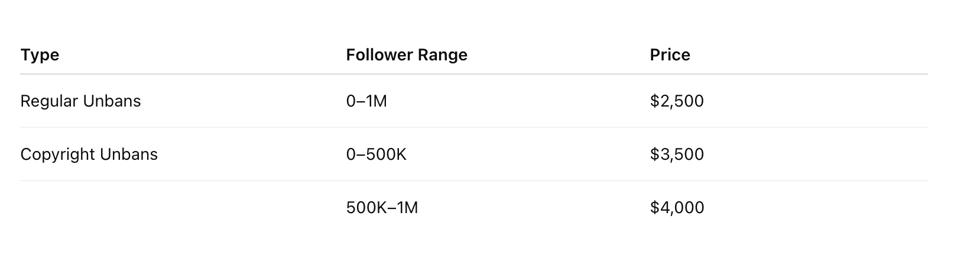
Task: Select the Follower Range column header
Action: coord(407,55)
